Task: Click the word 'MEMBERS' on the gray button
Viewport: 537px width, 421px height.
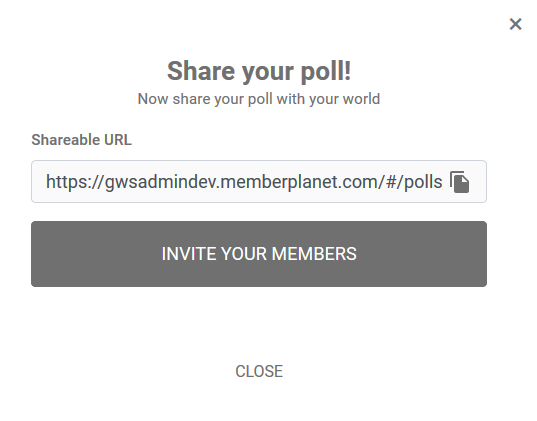Action: (x=314, y=254)
